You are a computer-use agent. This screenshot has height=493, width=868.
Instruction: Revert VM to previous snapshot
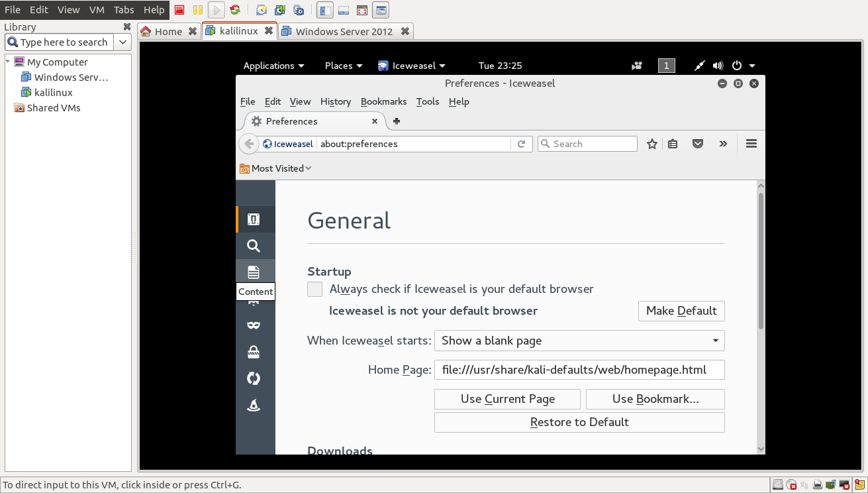[x=280, y=10]
